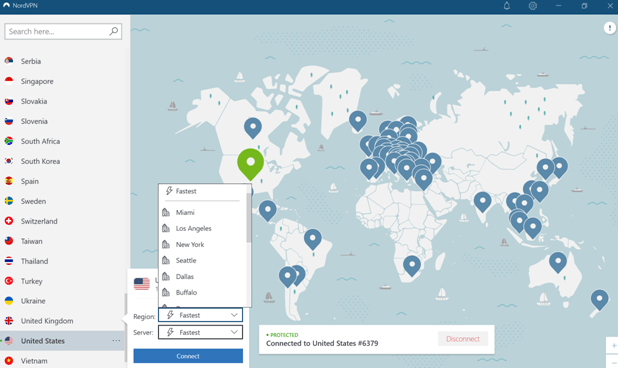Open the notifications bell icon
The image size is (618, 368).
[x=507, y=6]
